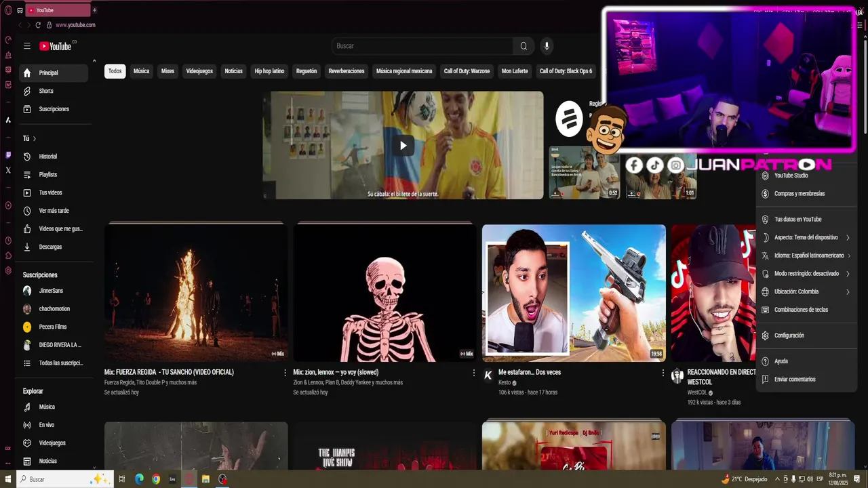This screenshot has height=488, width=868.
Task: Show hidden system tray icons
Action: click(777, 479)
